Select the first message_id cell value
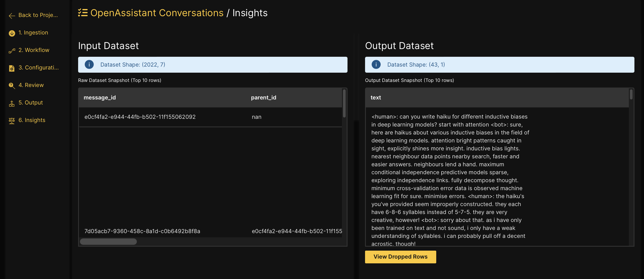The image size is (644, 279). [x=140, y=117]
